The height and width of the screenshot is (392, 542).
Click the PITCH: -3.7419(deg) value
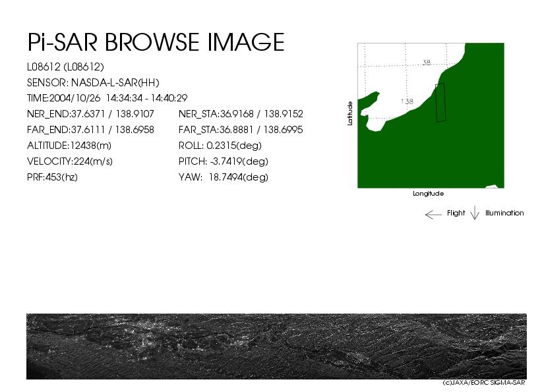click(x=224, y=161)
